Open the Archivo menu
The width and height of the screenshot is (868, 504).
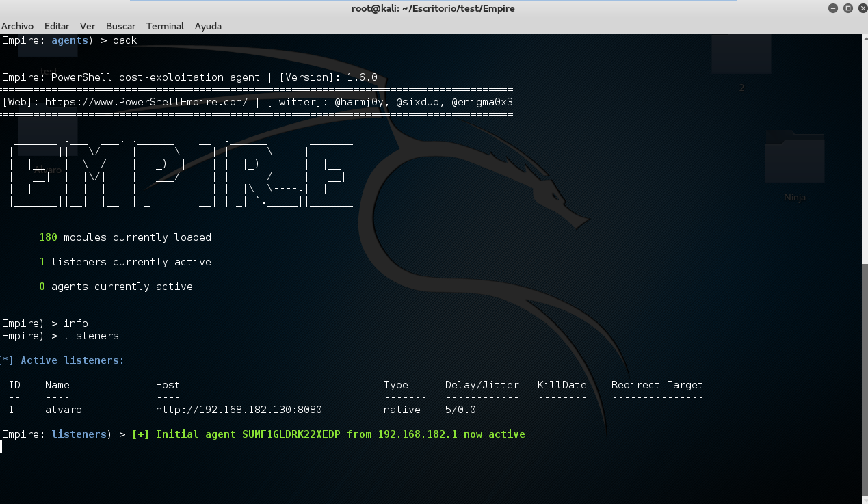click(x=17, y=26)
